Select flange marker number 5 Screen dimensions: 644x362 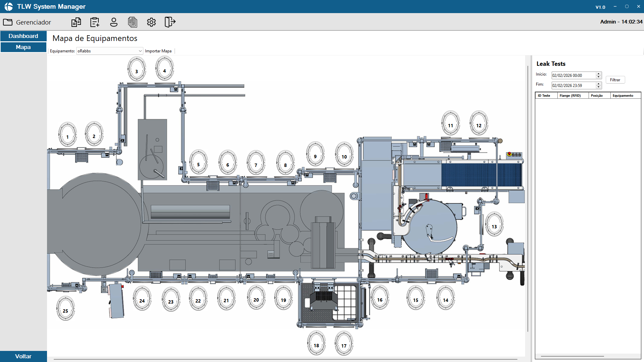198,162
